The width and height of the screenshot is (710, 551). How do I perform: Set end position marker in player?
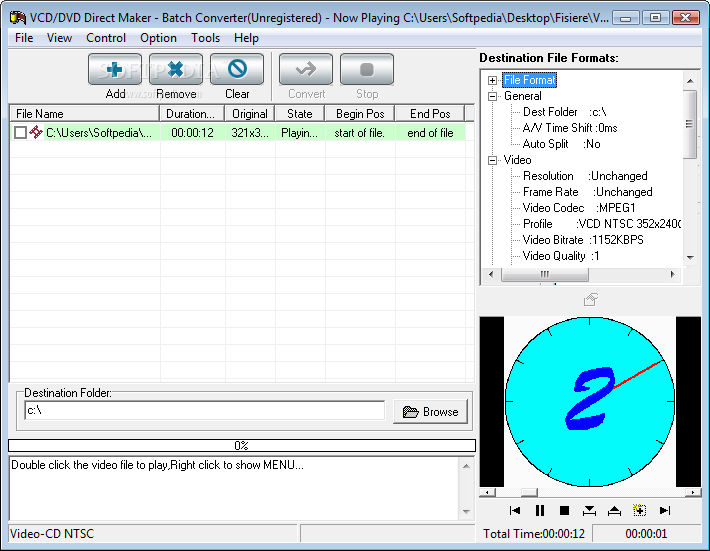pos(614,511)
